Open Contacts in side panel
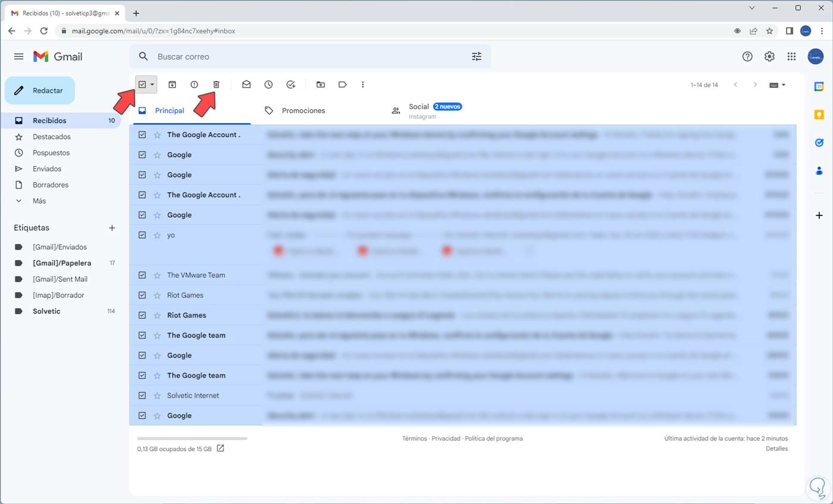Viewport: 833px width, 504px height. [819, 171]
